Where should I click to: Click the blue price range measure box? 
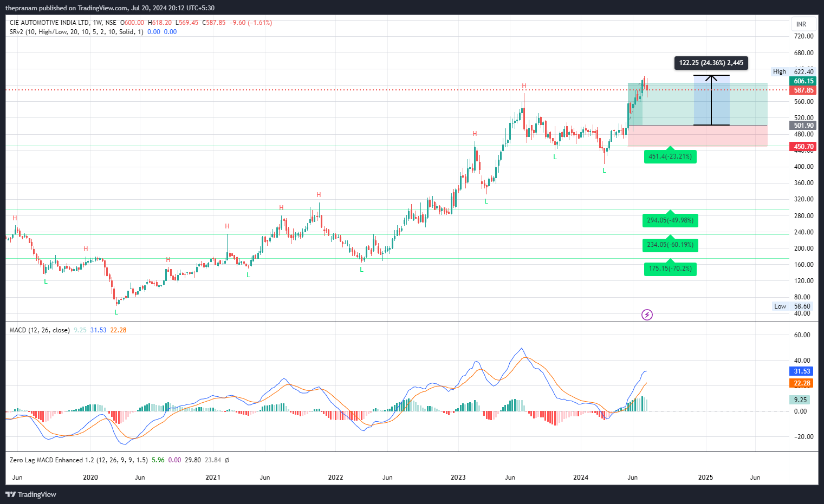click(711, 100)
